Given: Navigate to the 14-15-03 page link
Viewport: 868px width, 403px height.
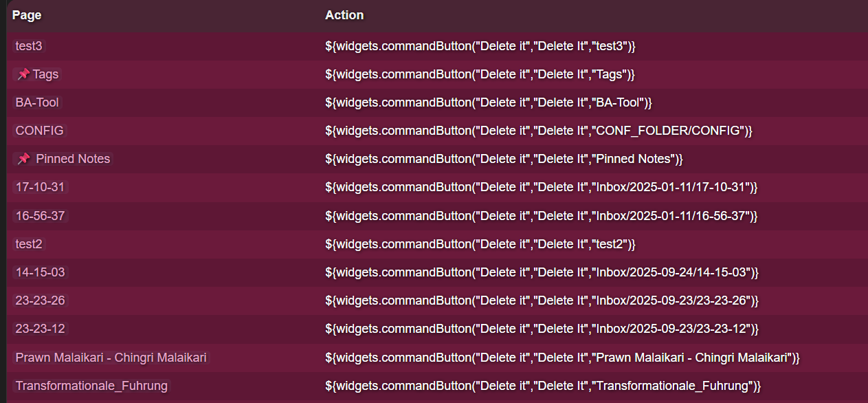Looking at the screenshot, I should 40,272.
